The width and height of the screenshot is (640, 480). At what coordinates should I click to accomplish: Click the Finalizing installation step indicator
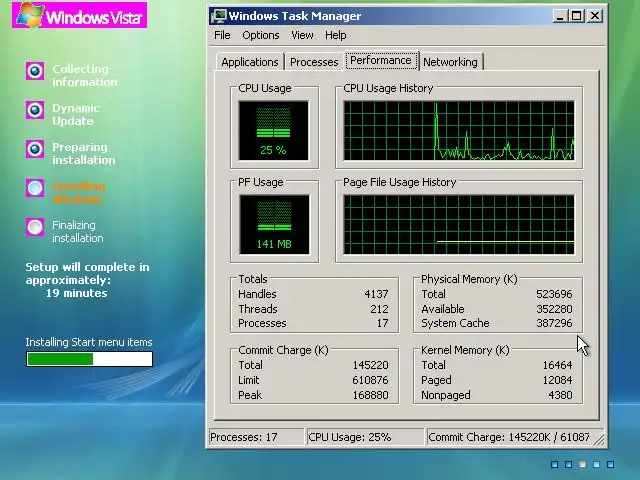(35, 227)
